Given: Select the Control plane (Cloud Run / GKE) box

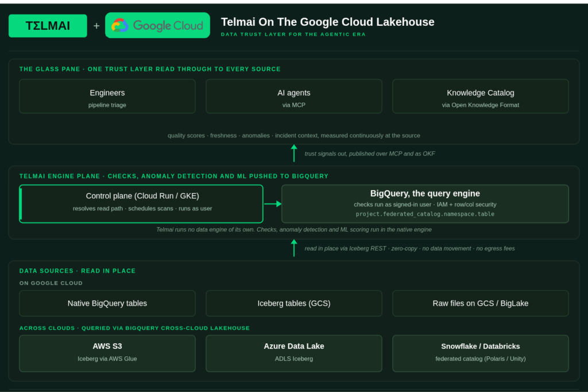Looking at the screenshot, I should [x=141, y=204].
